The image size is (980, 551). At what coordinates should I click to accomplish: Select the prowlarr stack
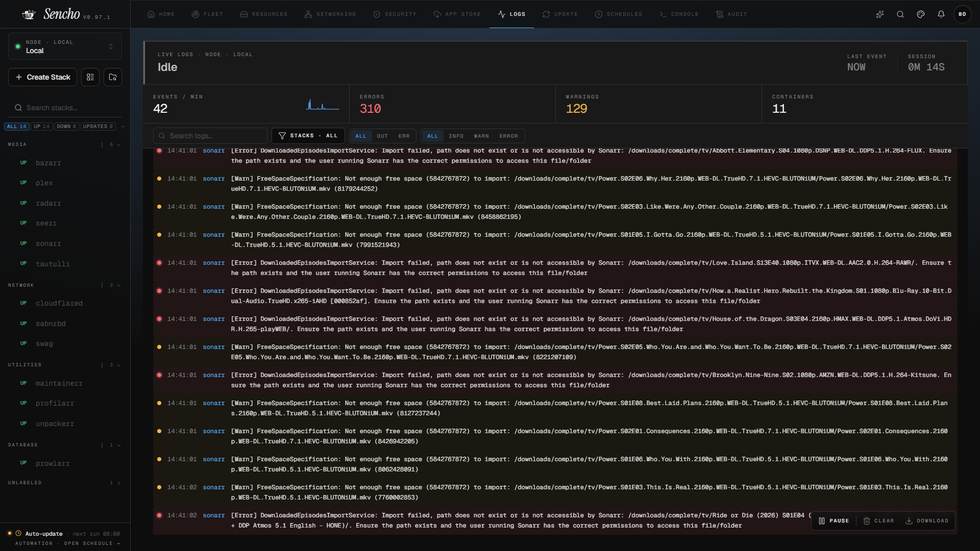pos(65,463)
